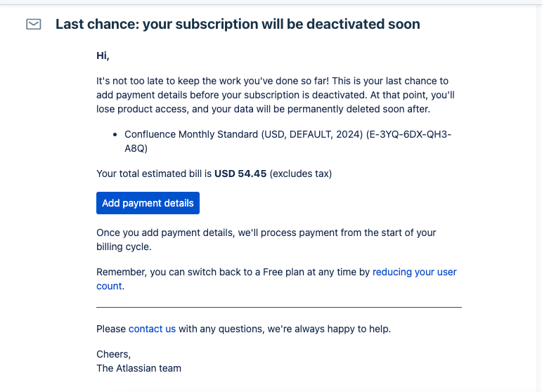542x392 pixels.
Task: Select the Last chance email subject heading
Action: click(x=238, y=24)
